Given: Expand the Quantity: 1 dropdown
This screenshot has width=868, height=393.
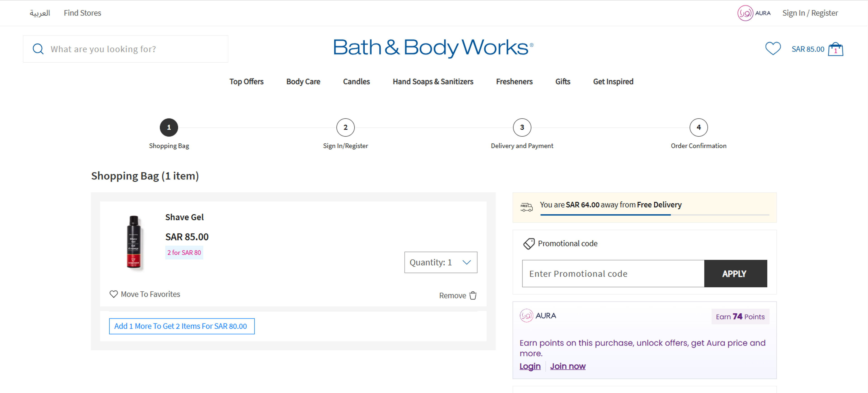Looking at the screenshot, I should 441,262.
